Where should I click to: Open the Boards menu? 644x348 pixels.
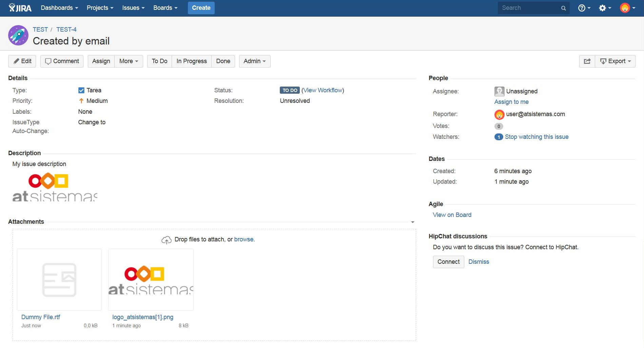165,8
